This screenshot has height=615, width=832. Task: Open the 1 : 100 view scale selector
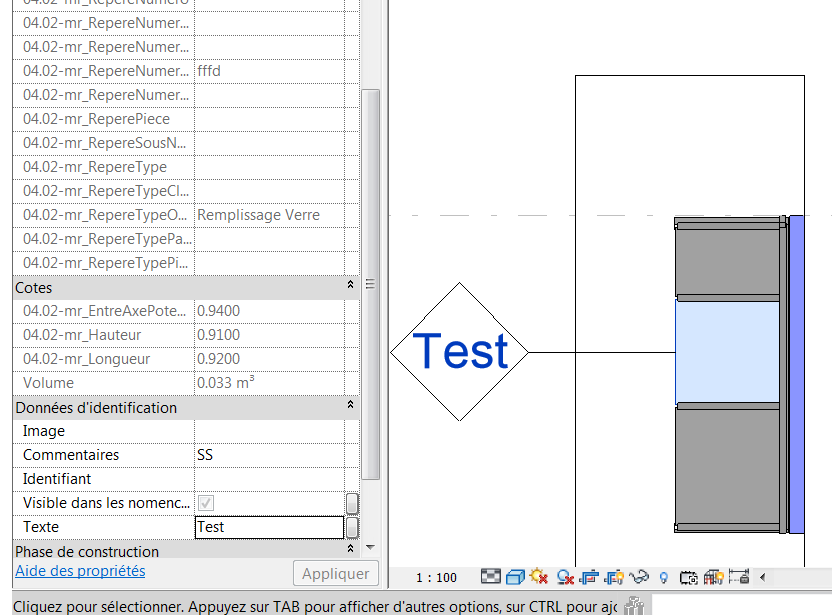pos(436,577)
